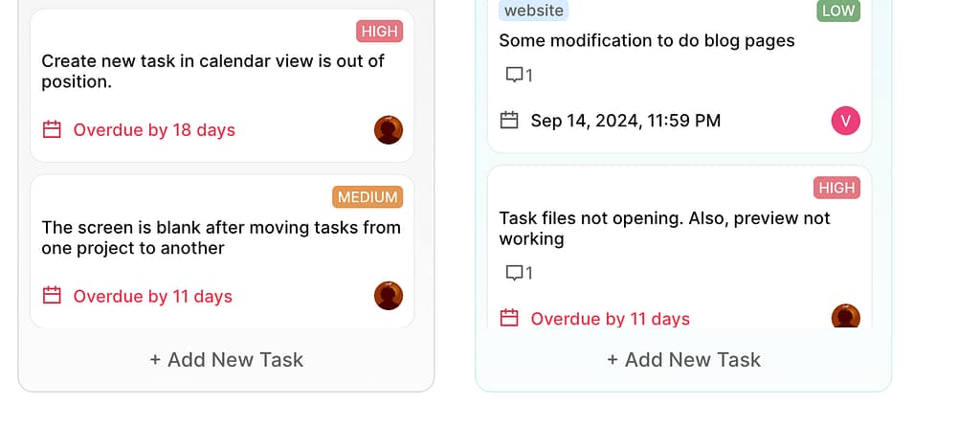Click the MEDIUM priority badge
The width and height of the screenshot is (980, 427).
coord(367,197)
